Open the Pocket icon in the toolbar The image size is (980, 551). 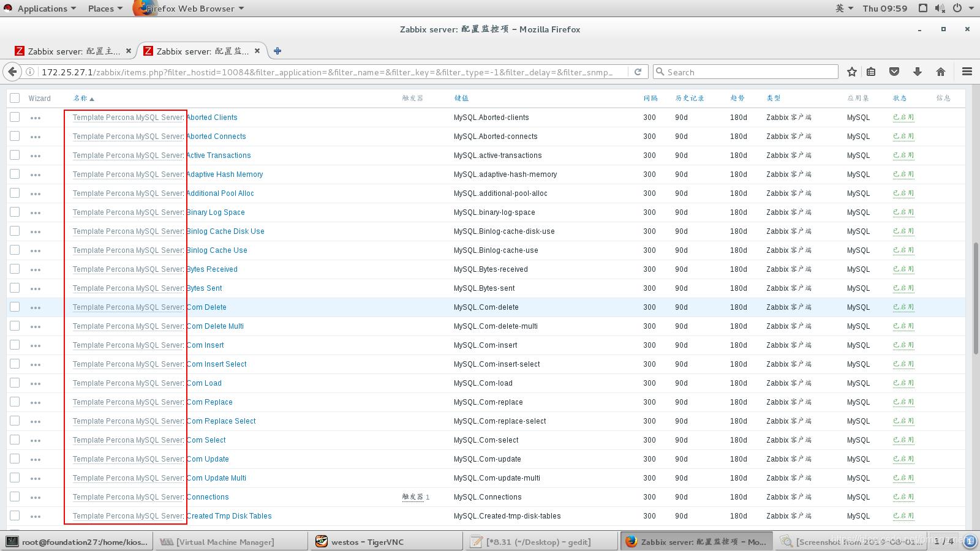coord(894,72)
